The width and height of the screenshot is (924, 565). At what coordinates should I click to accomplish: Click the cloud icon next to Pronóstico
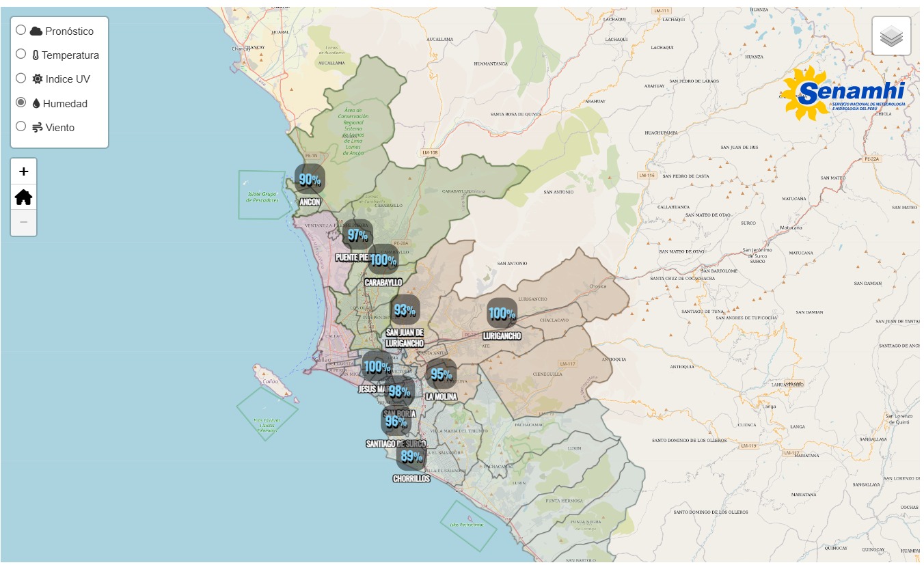[x=36, y=31]
